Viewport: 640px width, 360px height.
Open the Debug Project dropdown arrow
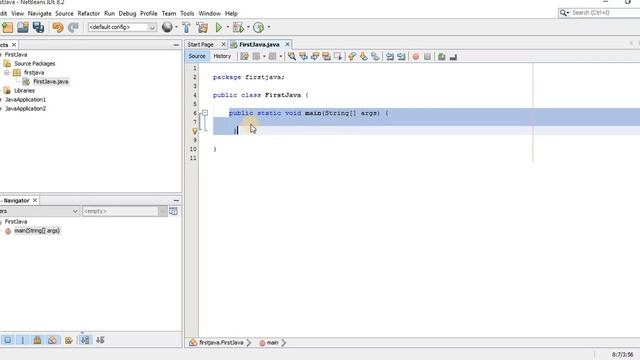pyautogui.click(x=248, y=27)
